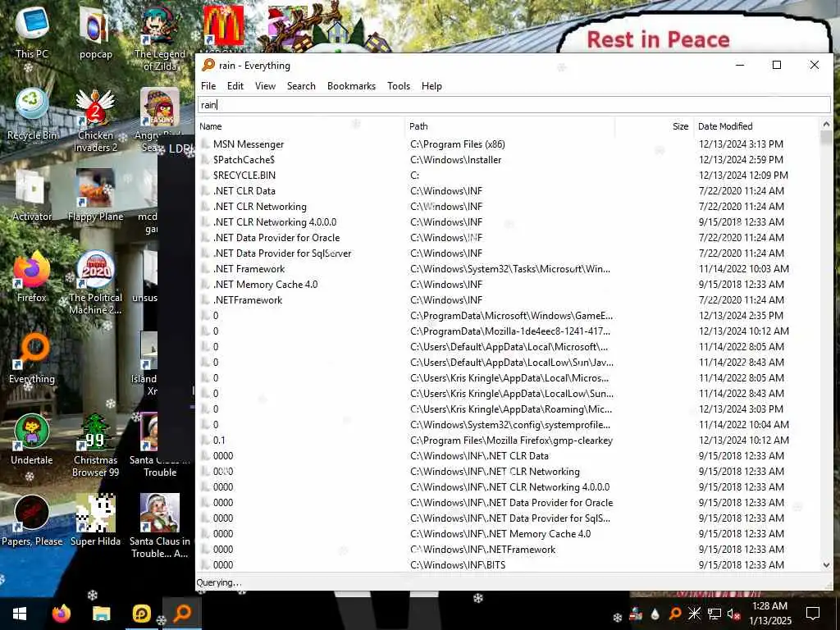Click the search field containing 'rain'
This screenshot has height=630, width=840.
point(514,104)
